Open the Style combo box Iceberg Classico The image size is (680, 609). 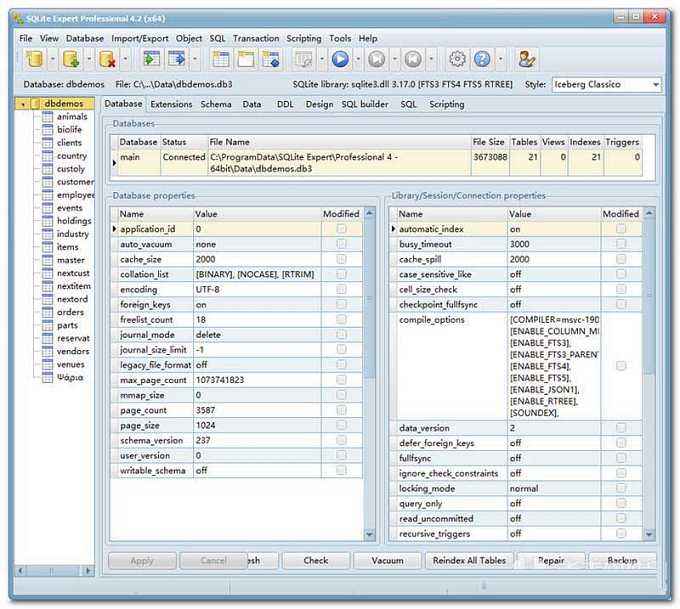tap(606, 84)
